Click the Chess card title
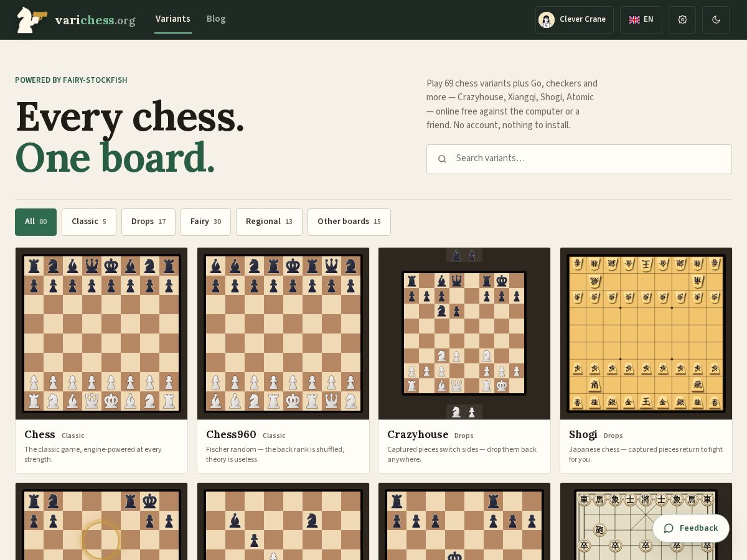The height and width of the screenshot is (560, 747). [40, 434]
